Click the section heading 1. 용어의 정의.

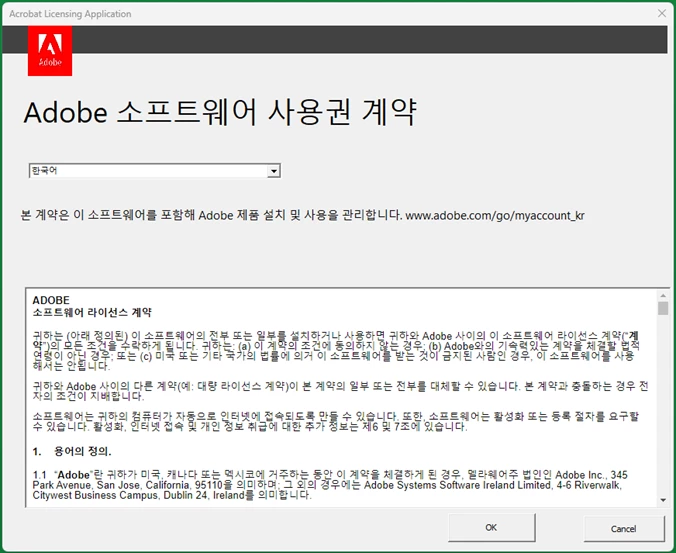click(72, 451)
